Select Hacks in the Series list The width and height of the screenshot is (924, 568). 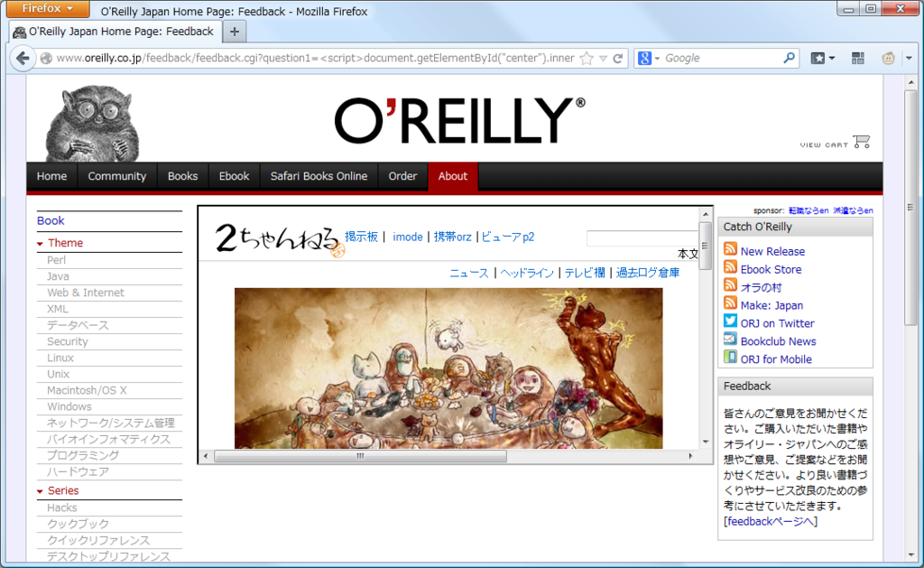(x=62, y=507)
